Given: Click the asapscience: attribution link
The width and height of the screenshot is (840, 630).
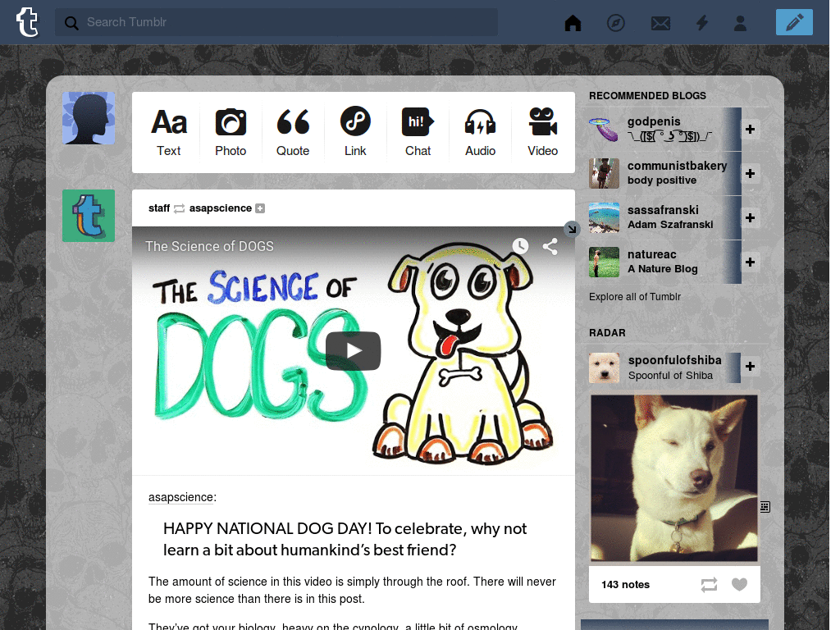Looking at the screenshot, I should click(182, 497).
